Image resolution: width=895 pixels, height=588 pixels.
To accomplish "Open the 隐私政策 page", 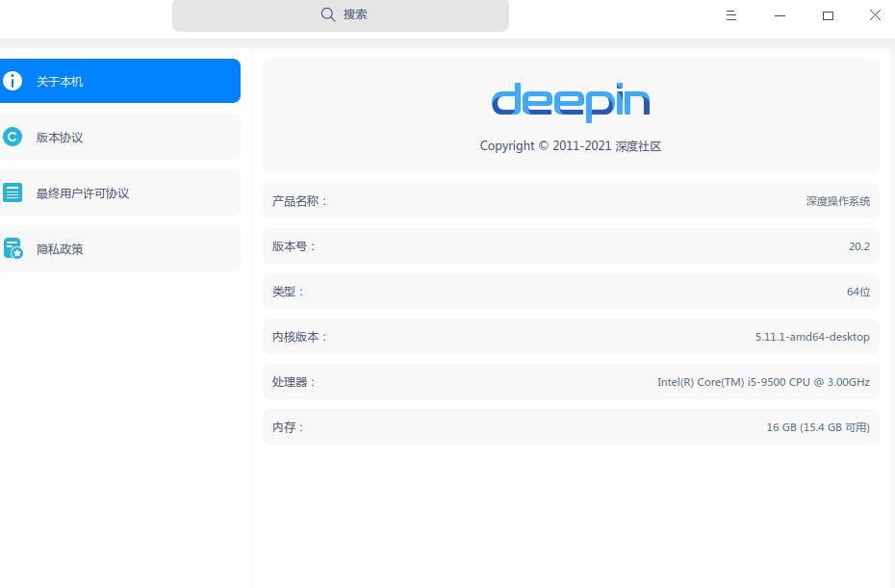I will pyautogui.click(x=120, y=249).
